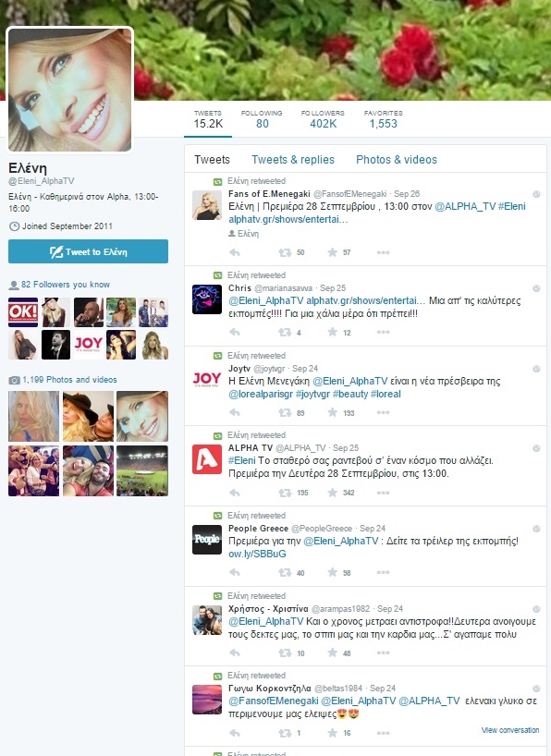The height and width of the screenshot is (756, 551).
Task: Open the Photos & videos tab
Action: (x=397, y=160)
